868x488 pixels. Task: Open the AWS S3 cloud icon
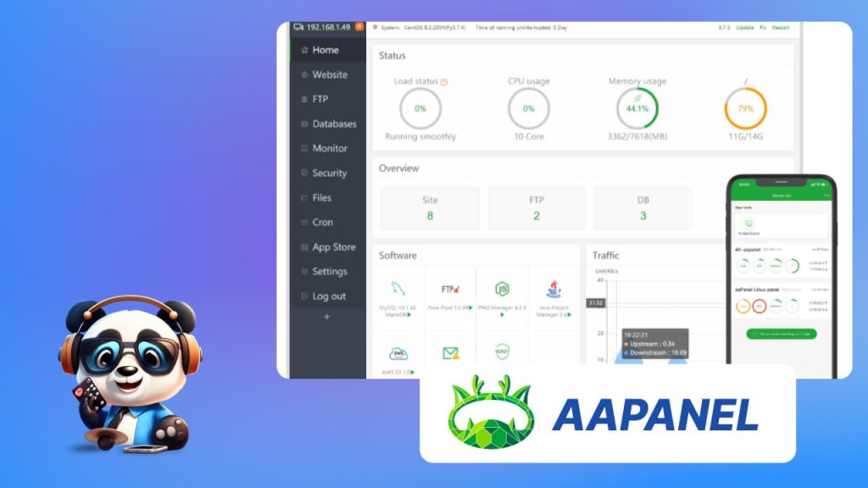398,353
